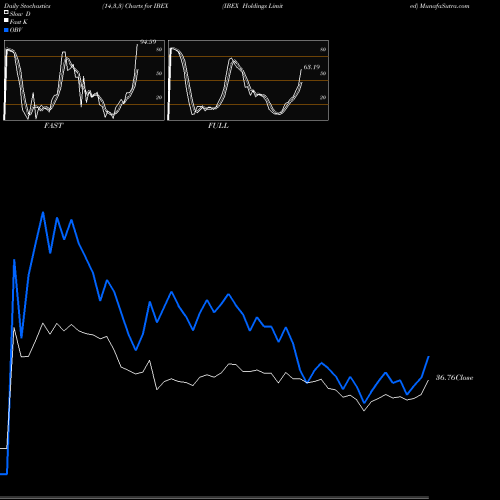Click the 50 axis label in the FULL chart
This screenshot has height=500, width=500.
coord(323,73)
